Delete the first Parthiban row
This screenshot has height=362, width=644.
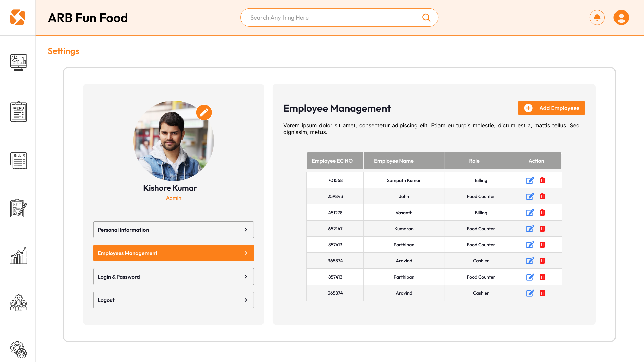[542, 245]
